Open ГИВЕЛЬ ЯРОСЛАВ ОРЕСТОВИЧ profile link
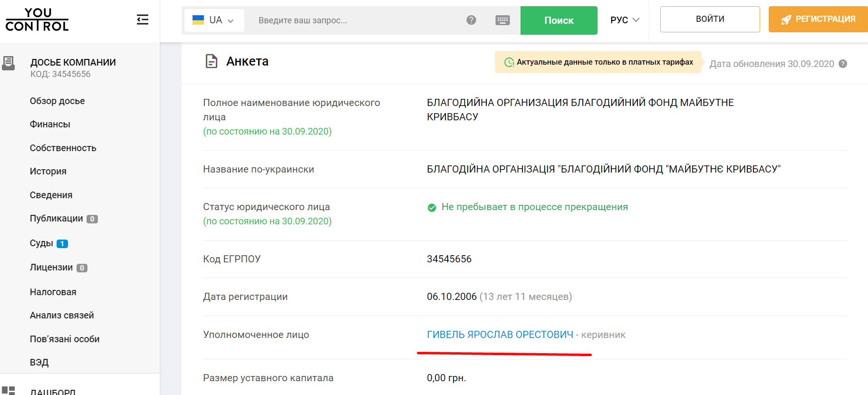Viewport: 868px width, 395px height. 500,335
